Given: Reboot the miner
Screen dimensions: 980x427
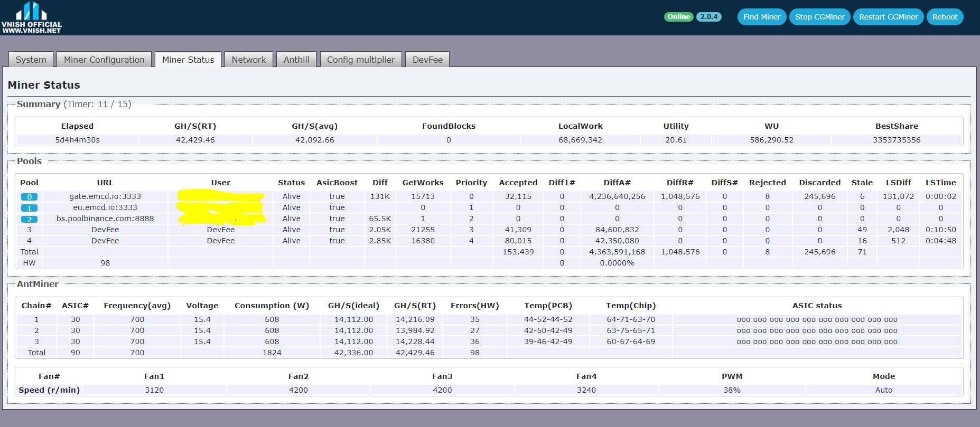Looking at the screenshot, I should pyautogui.click(x=945, y=17).
